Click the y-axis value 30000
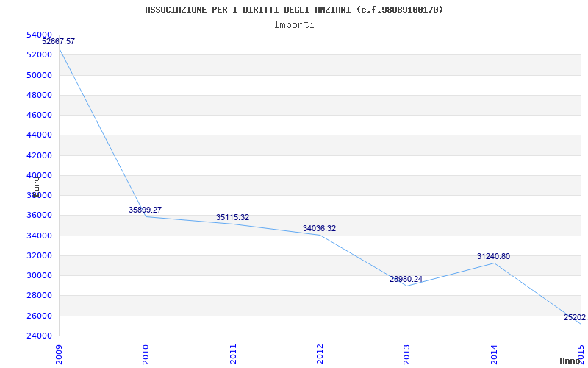The image size is (588, 368). tap(40, 275)
